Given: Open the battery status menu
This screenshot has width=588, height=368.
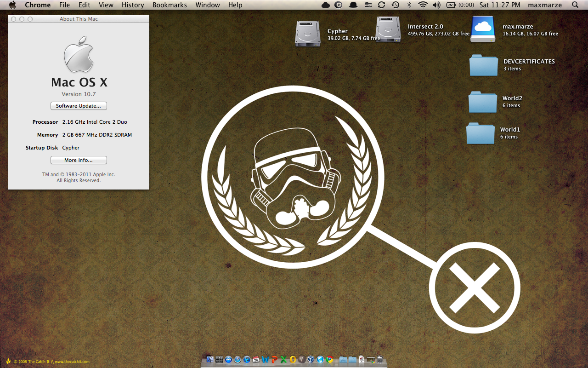Looking at the screenshot, I should [460, 5].
